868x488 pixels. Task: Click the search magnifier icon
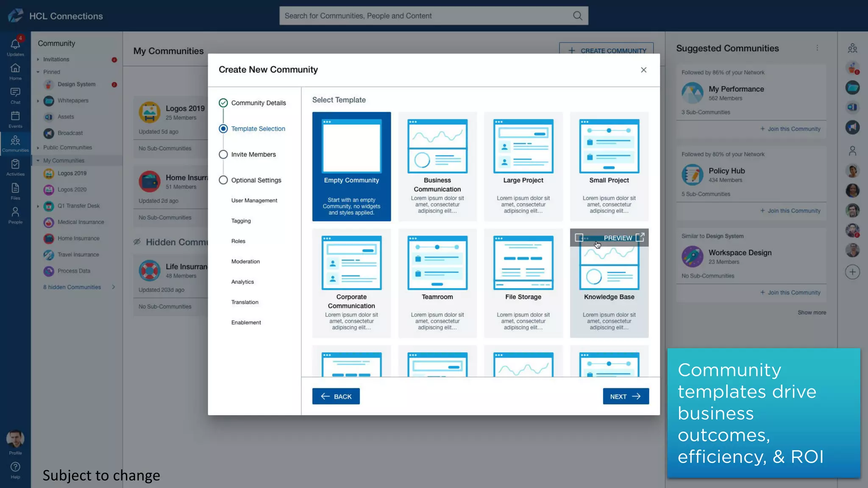coord(577,16)
